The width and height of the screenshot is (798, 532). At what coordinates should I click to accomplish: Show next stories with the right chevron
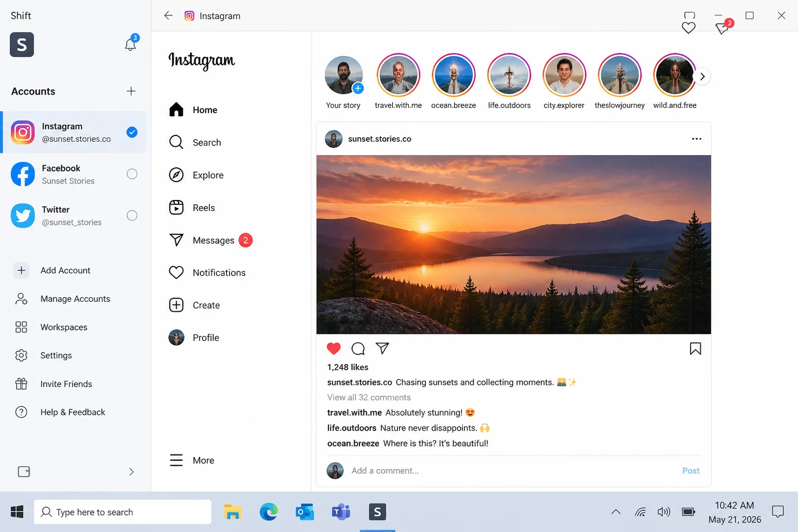702,76
